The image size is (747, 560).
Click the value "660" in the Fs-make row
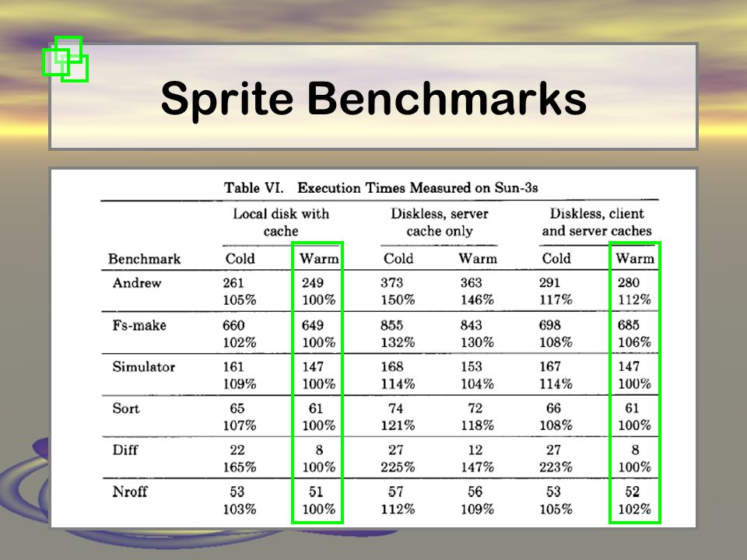click(x=233, y=325)
